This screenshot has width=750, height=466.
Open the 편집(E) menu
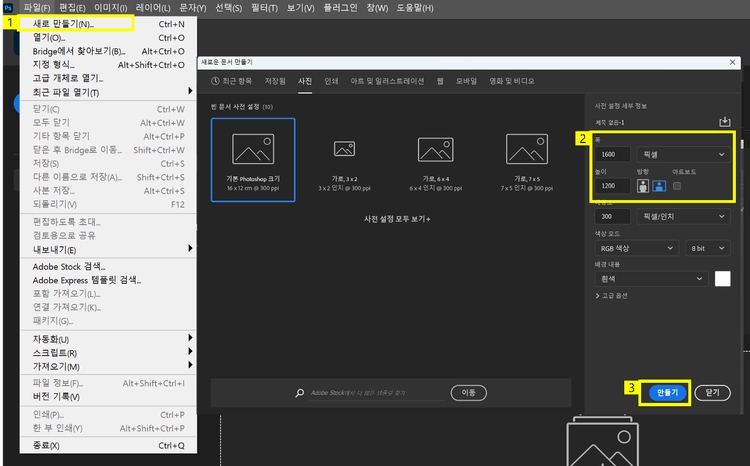[x=72, y=8]
